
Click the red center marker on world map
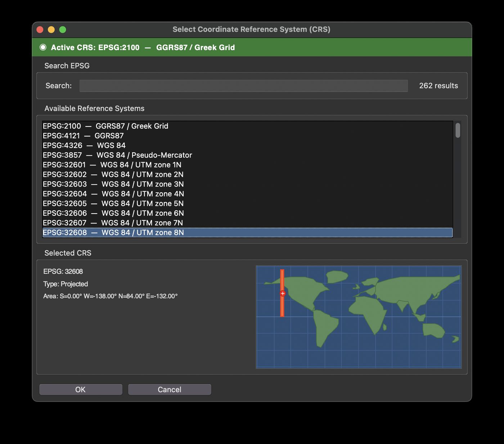tap(283, 293)
